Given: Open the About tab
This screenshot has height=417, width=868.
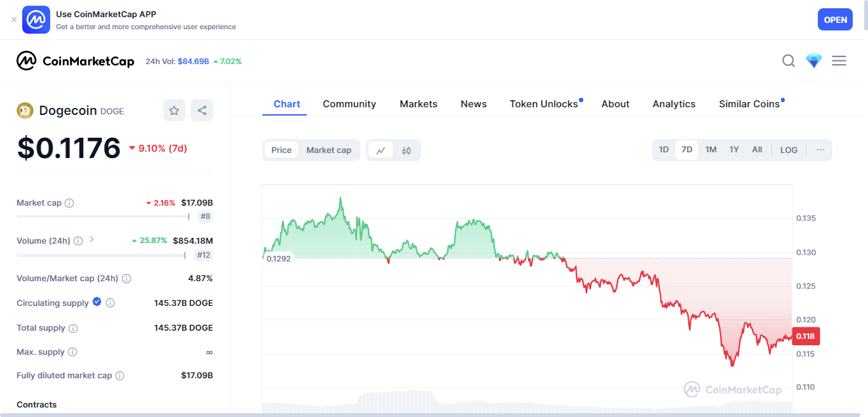Looking at the screenshot, I should 615,104.
